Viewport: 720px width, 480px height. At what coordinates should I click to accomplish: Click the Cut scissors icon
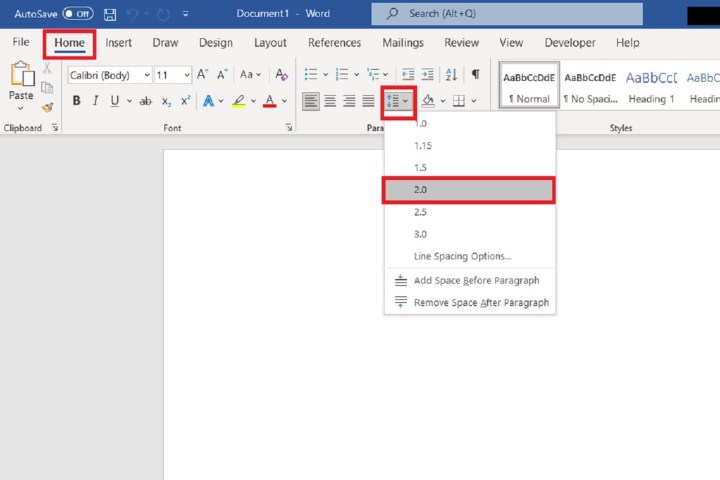[47, 69]
